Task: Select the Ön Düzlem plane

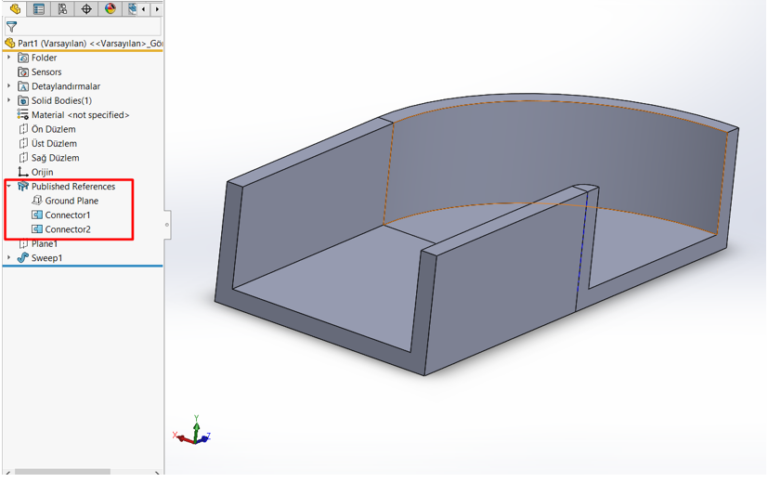Action: pos(52,129)
